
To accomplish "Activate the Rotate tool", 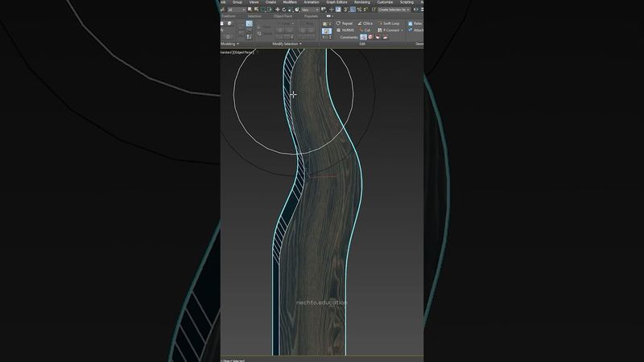I will click(284, 10).
